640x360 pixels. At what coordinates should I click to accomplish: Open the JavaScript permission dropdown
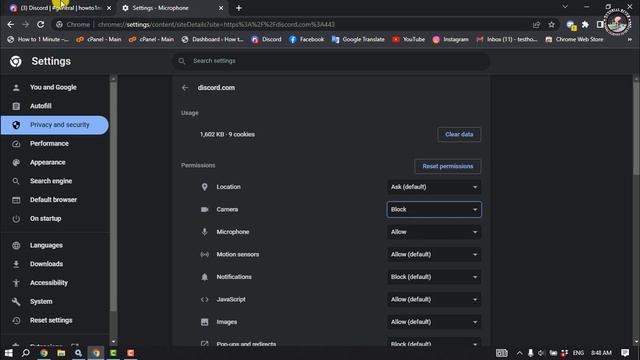point(434,299)
